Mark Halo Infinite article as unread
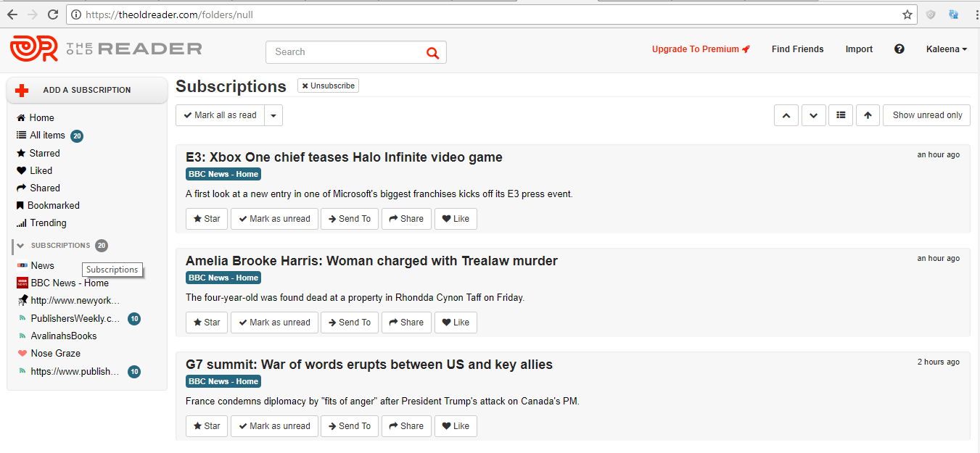 point(274,219)
